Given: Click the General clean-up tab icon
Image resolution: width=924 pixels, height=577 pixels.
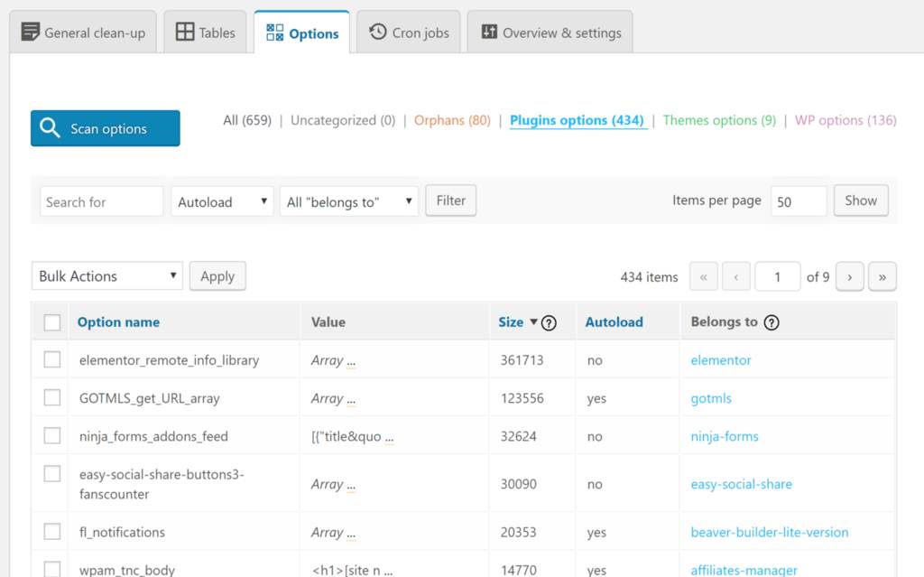Looking at the screenshot, I should 31,33.
